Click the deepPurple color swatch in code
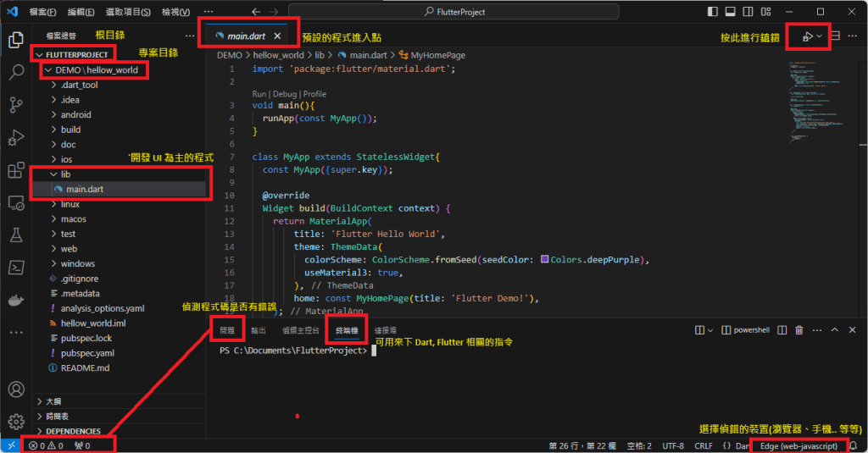Screen dimensions: 868x453 (x=544, y=259)
